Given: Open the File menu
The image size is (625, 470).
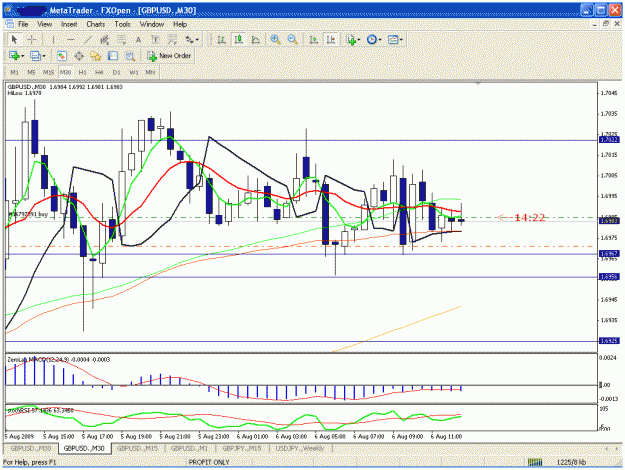Looking at the screenshot, I should point(23,24).
